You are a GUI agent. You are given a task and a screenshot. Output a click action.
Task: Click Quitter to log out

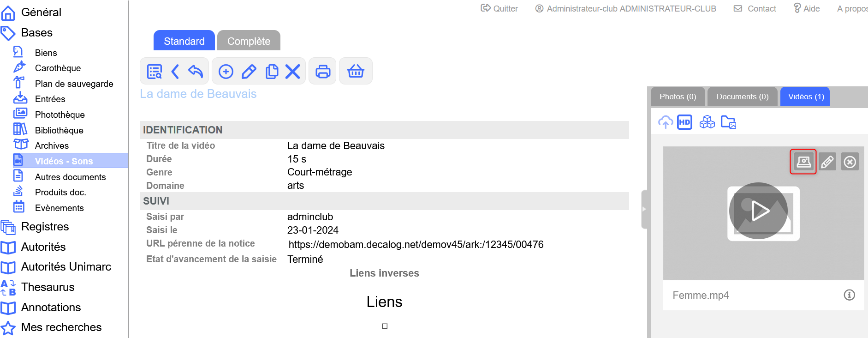click(x=499, y=8)
